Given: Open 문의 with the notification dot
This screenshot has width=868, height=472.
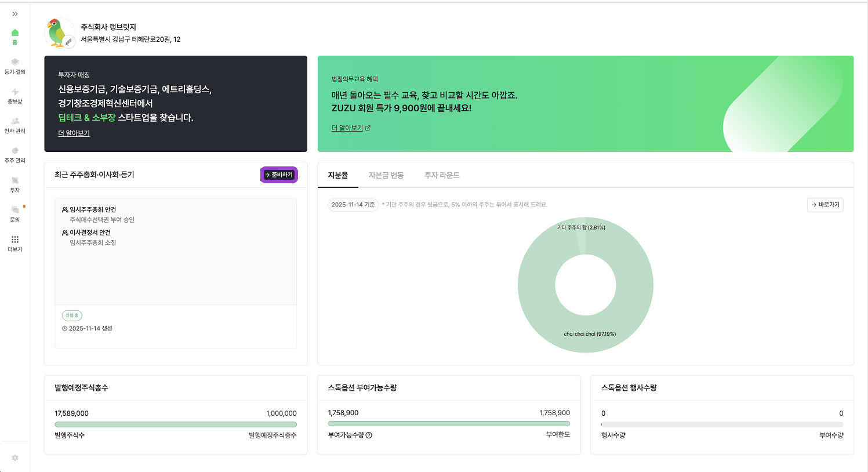Looking at the screenshot, I should tap(14, 213).
